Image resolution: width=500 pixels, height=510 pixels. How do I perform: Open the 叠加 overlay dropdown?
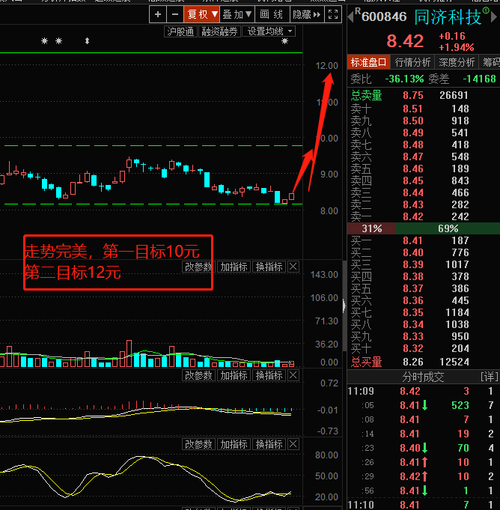237,14
